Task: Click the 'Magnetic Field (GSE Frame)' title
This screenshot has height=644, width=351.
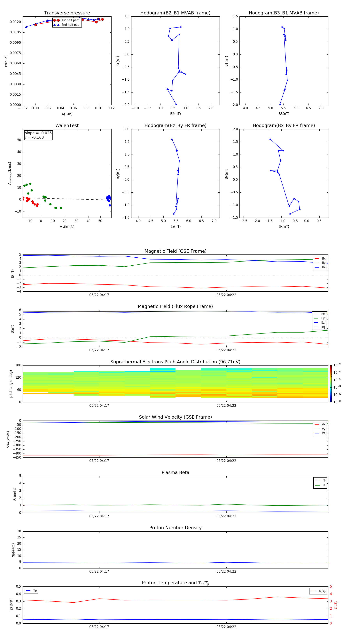Action: tap(175, 251)
